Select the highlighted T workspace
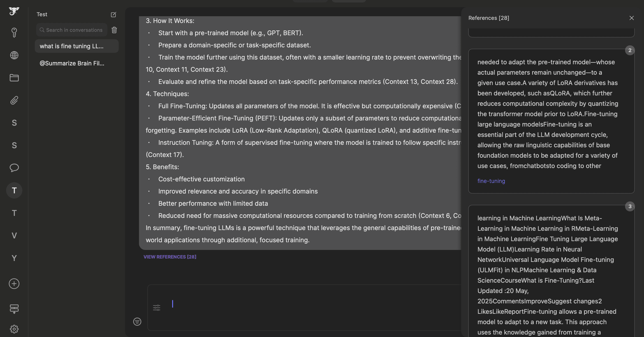 click(14, 191)
